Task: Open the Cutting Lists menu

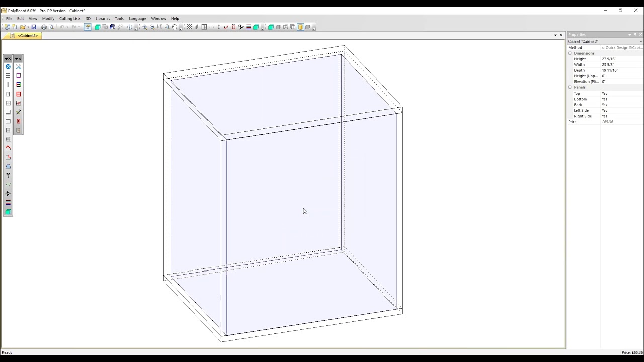Action: pos(70,18)
